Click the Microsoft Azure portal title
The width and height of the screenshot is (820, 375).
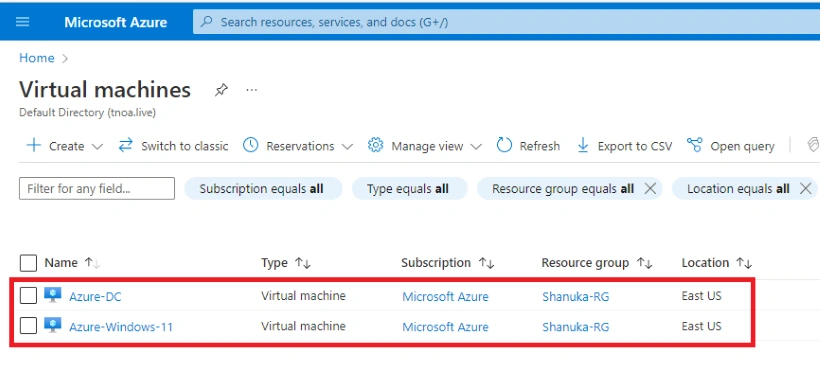coord(116,22)
